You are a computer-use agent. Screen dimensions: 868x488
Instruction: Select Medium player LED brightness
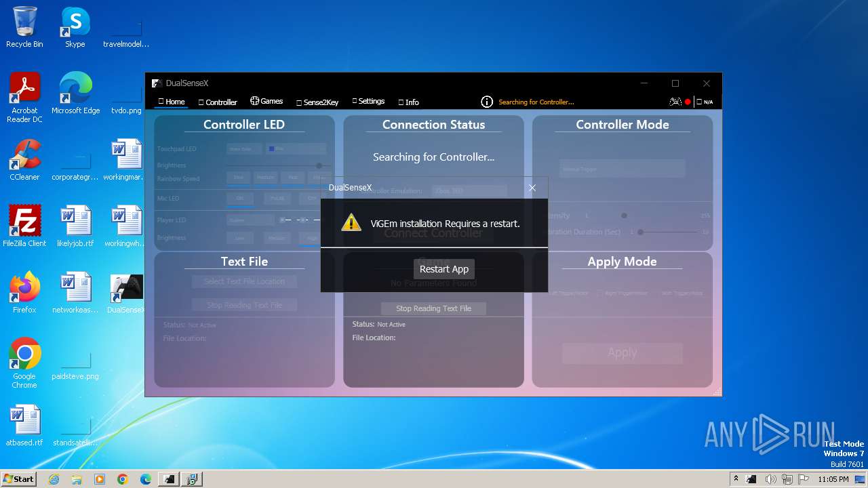click(277, 238)
